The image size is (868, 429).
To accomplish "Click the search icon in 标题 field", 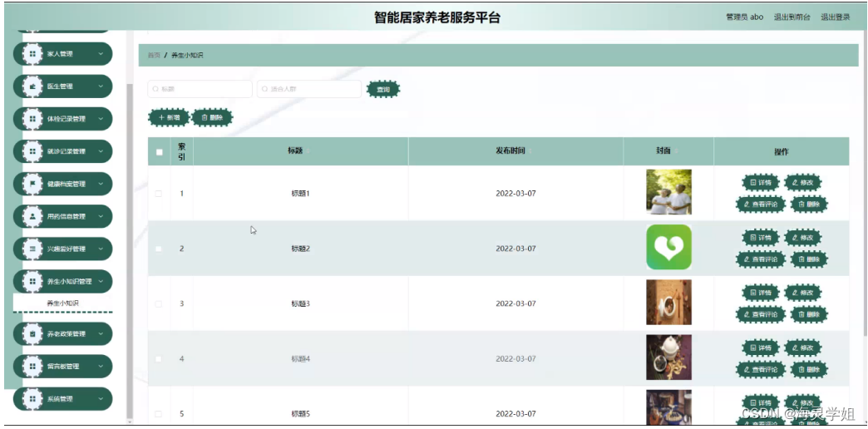I will coord(155,89).
